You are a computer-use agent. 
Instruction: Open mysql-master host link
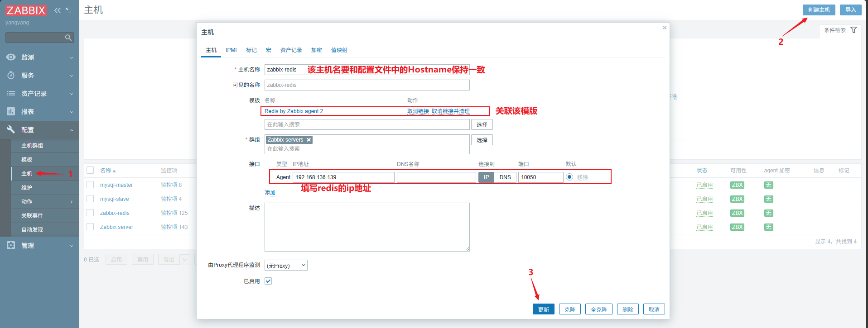pyautogui.click(x=116, y=185)
